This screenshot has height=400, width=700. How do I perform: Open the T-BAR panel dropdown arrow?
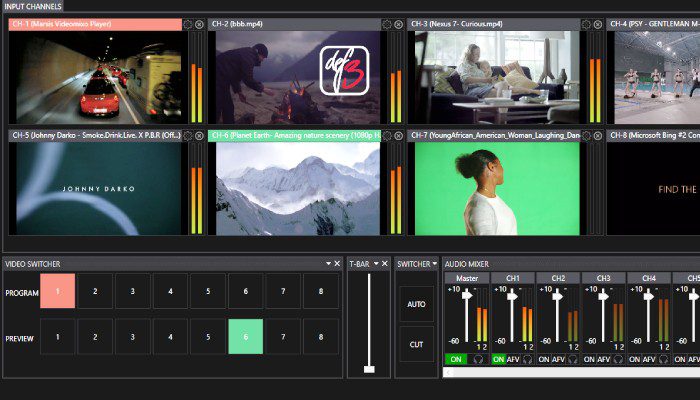click(376, 264)
